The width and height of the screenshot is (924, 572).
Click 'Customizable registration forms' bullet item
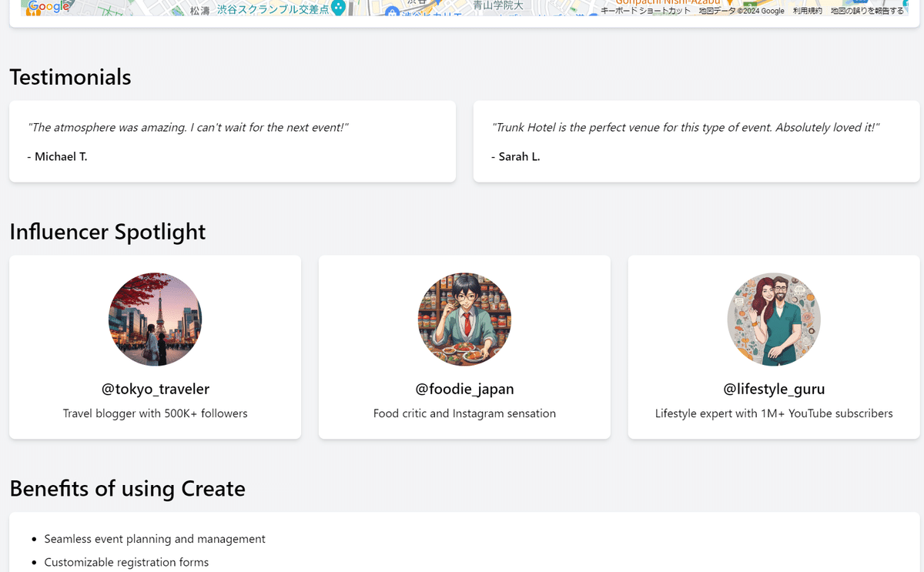[x=126, y=562]
